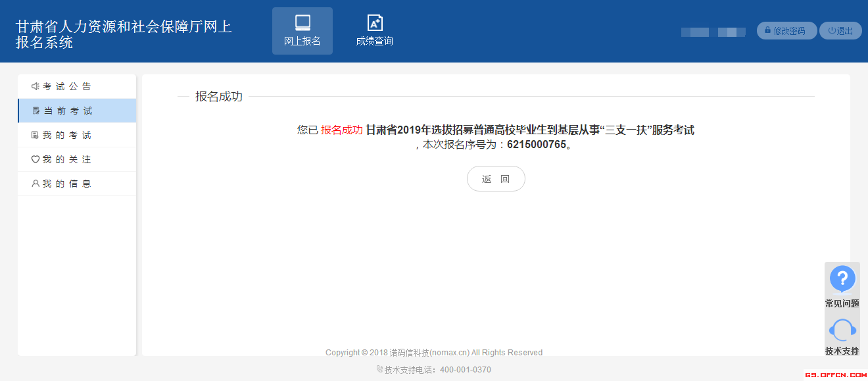The width and height of the screenshot is (868, 381).
Task: Click the calendar icon next to 当前考试
Action: tap(36, 110)
